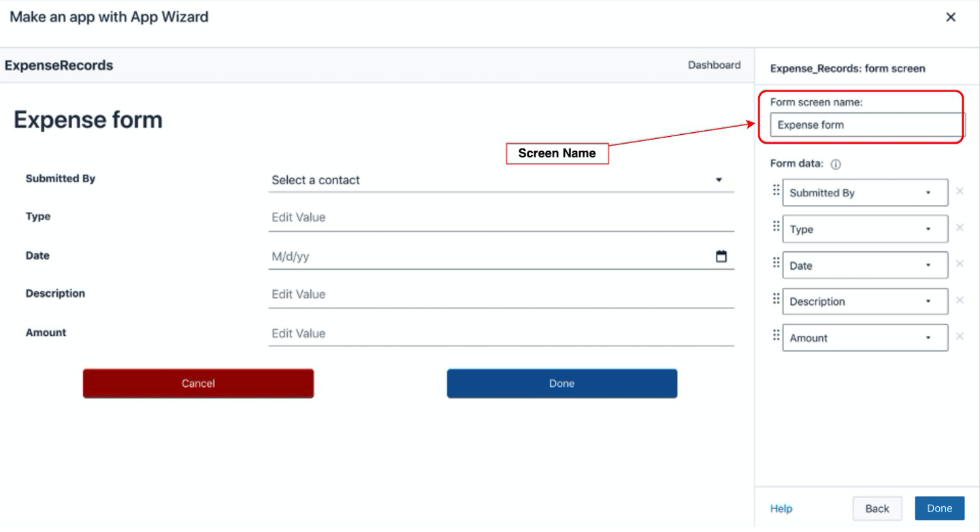Viewport: 980px width, 532px height.
Task: Click the Expense form heading
Action: click(88, 120)
